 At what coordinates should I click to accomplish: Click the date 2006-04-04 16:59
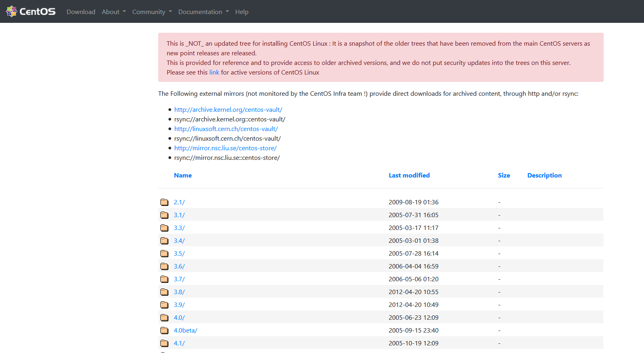413,266
